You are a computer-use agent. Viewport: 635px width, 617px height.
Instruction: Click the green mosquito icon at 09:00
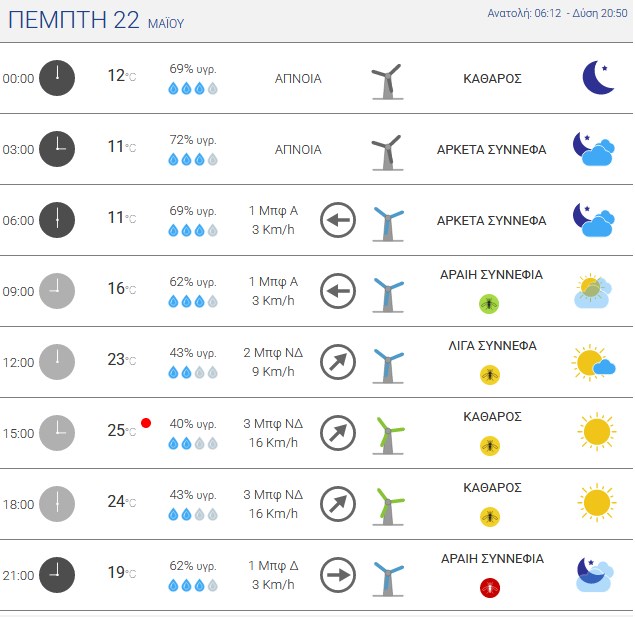(x=489, y=304)
